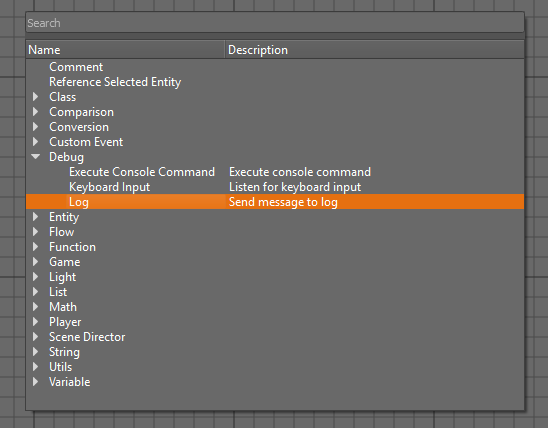
Task: Sort by the Name column header
Action: (x=125, y=50)
